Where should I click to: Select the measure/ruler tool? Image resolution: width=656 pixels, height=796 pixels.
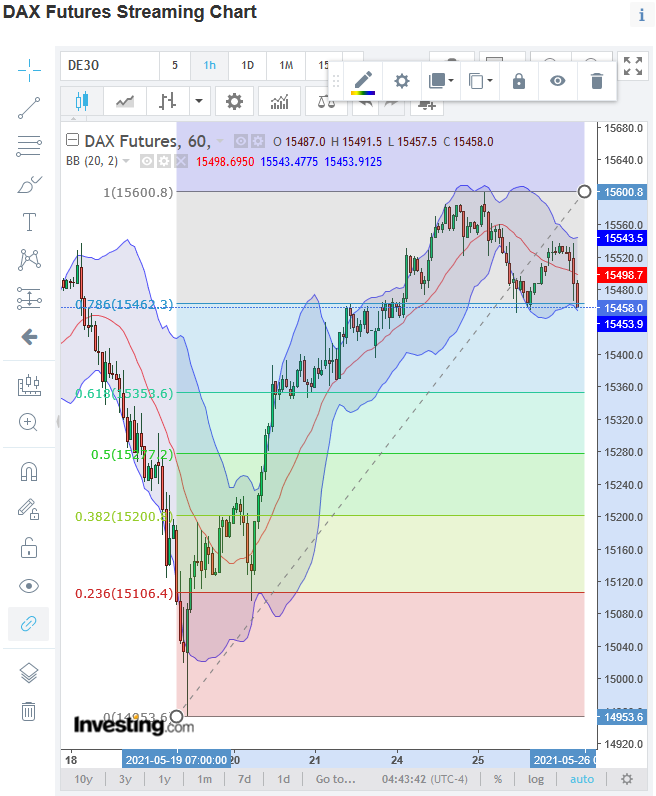coord(29,385)
